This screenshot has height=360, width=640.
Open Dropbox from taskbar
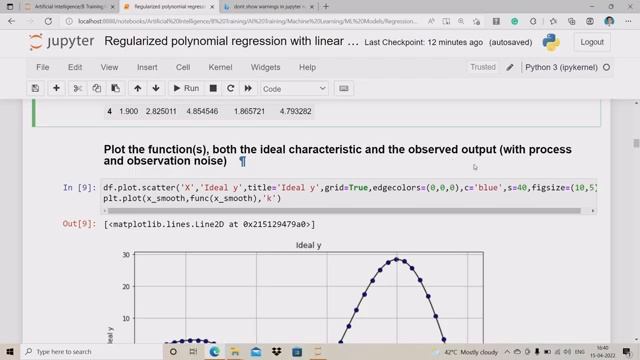pos(276,352)
